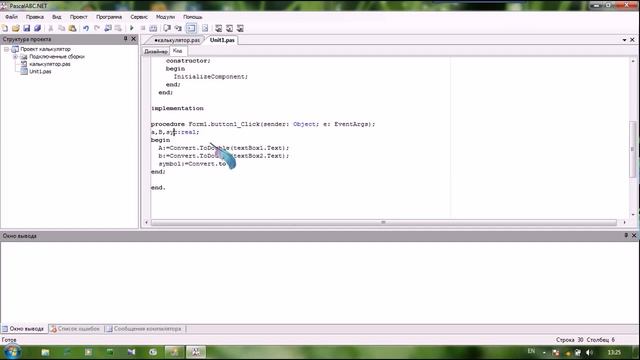The width and height of the screenshot is (640, 360).
Task: Switch to the Дизайнер view tab
Action: click(156, 51)
